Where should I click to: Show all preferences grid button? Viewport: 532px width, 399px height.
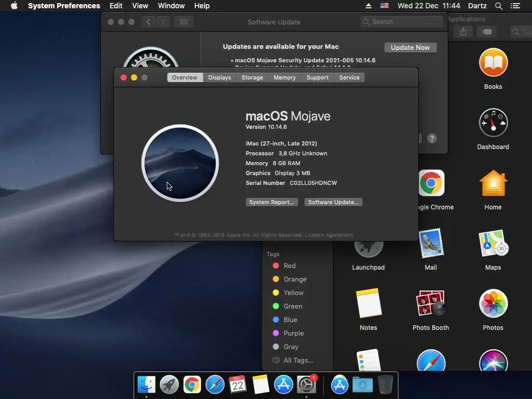pos(184,22)
